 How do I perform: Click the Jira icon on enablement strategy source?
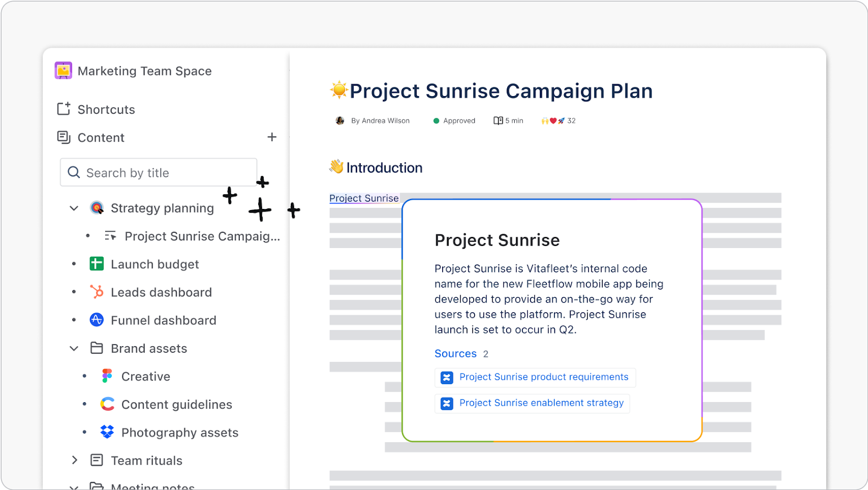(446, 403)
